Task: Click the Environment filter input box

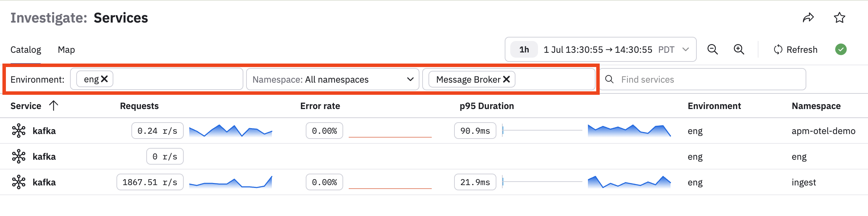Action: [156, 79]
